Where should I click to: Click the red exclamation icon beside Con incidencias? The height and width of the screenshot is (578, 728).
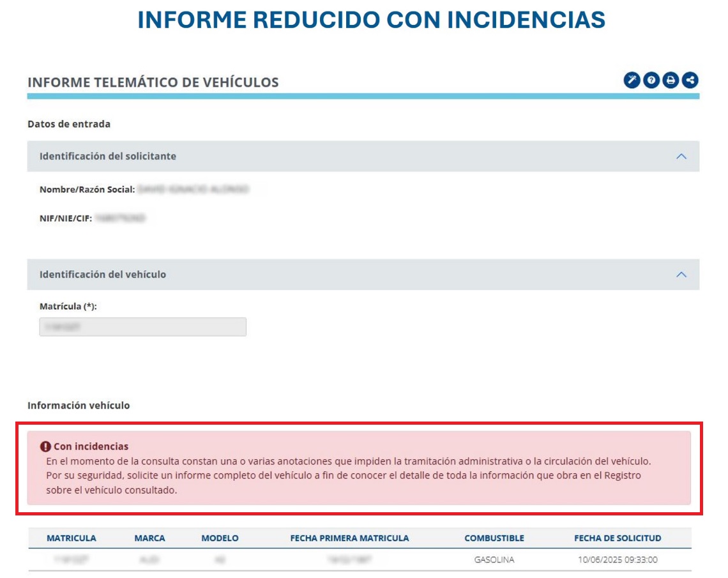tap(45, 446)
